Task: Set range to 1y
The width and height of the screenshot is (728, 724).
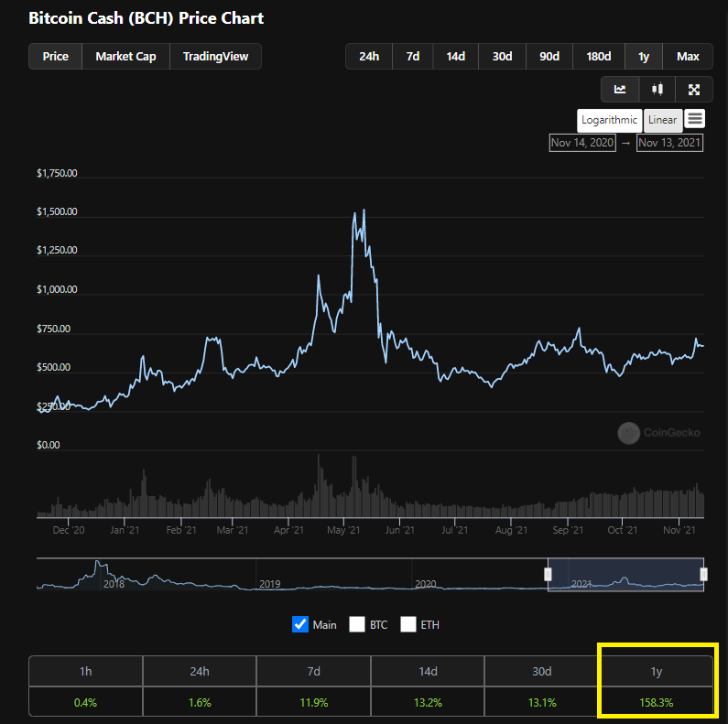Action: pyautogui.click(x=644, y=56)
